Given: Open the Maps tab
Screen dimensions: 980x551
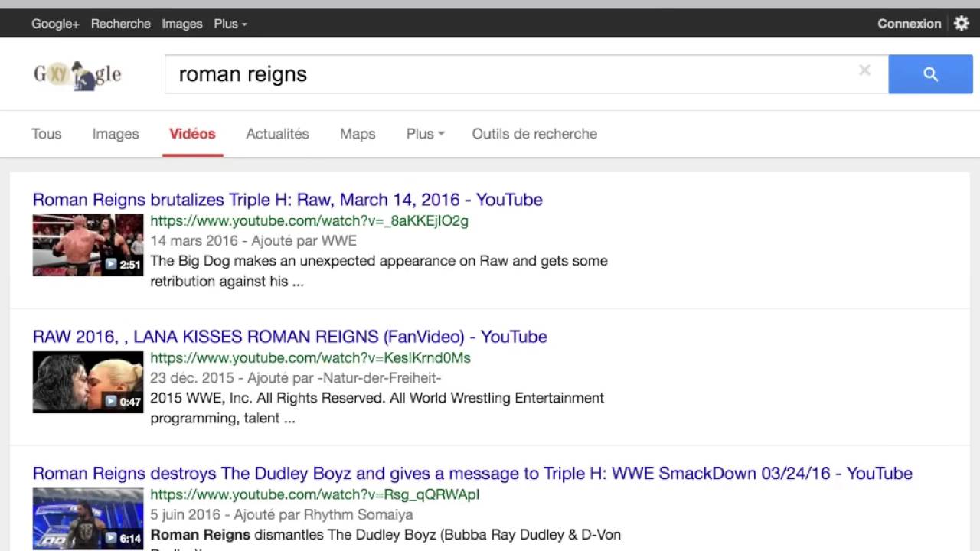Looking at the screenshot, I should [358, 134].
